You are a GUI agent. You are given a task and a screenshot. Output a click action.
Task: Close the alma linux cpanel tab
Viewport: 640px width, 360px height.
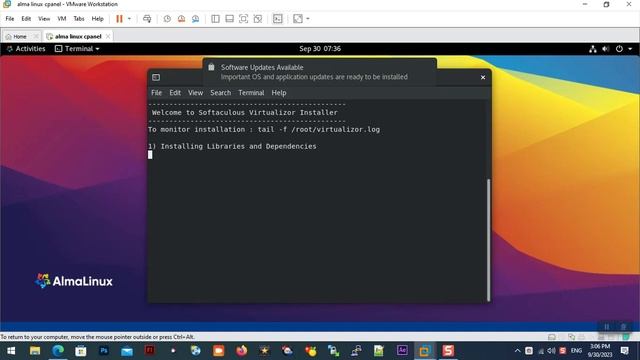[108, 36]
